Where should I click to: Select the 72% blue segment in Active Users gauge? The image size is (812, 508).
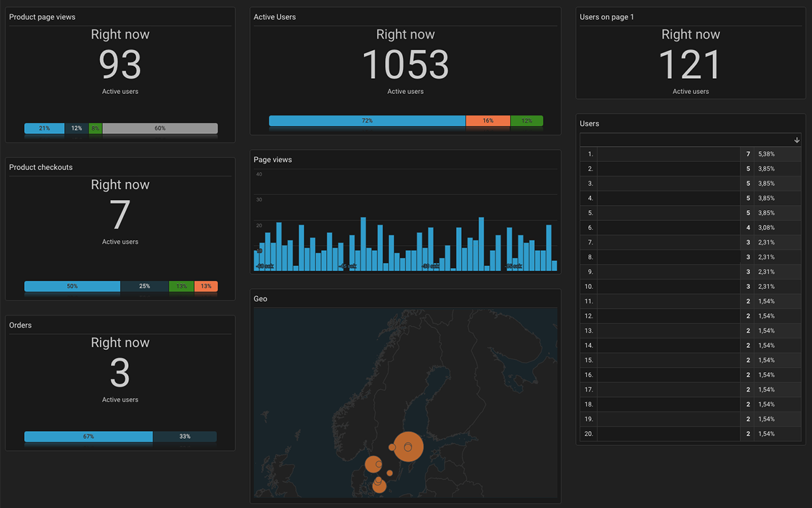(367, 120)
